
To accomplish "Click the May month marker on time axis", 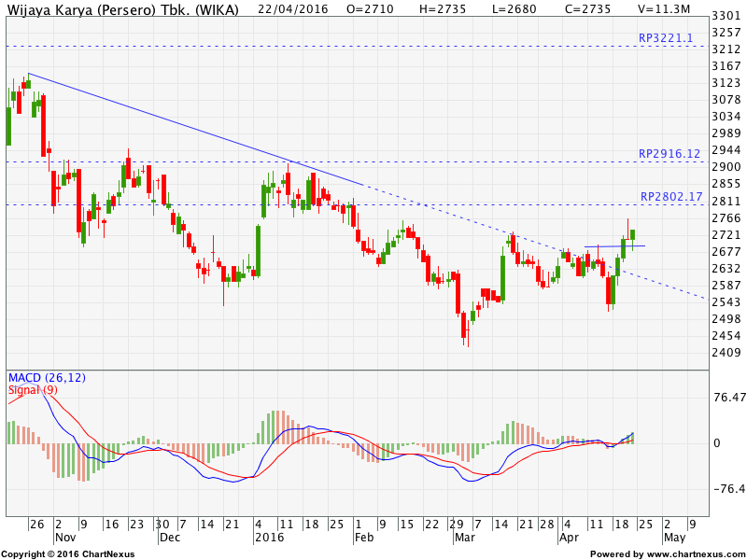I will click(673, 539).
